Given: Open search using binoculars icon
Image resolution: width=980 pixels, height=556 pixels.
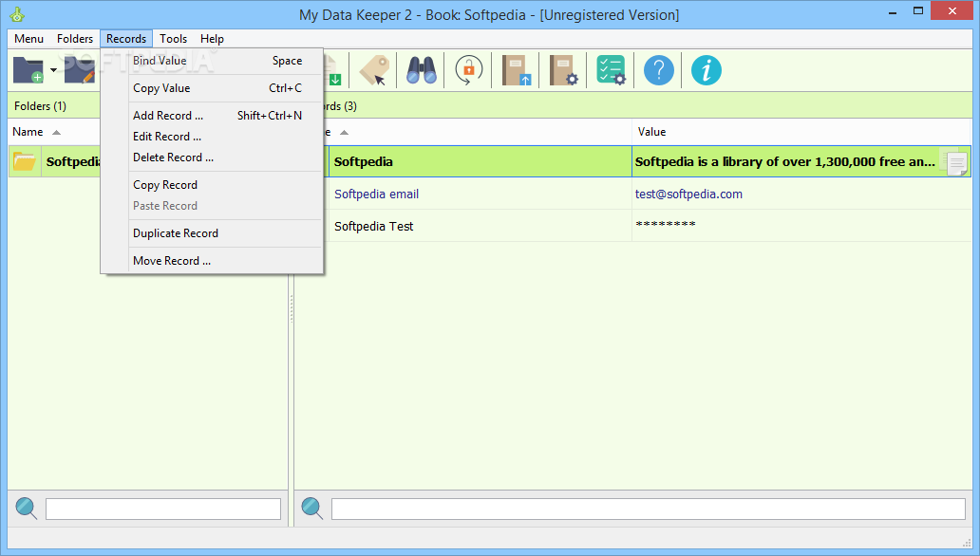Looking at the screenshot, I should (422, 70).
